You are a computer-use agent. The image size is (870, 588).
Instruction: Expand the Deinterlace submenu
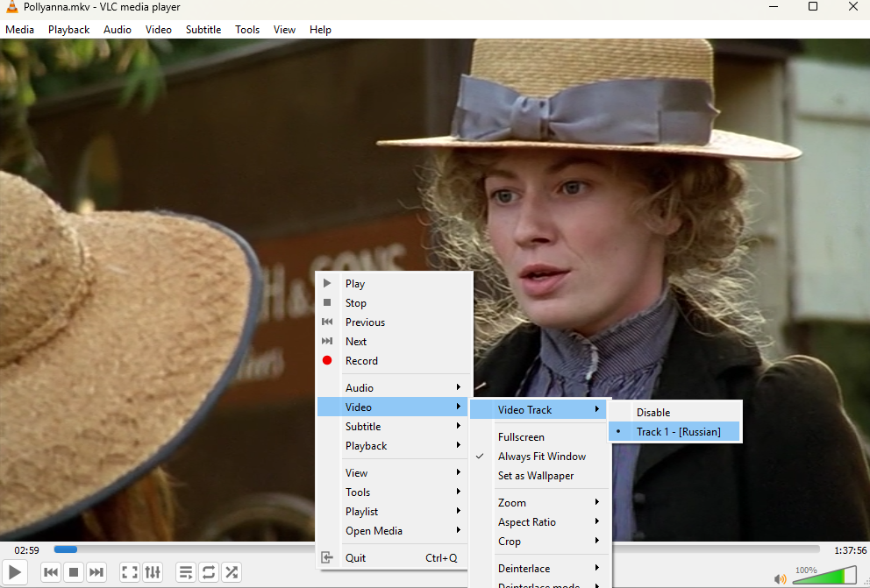538,569
